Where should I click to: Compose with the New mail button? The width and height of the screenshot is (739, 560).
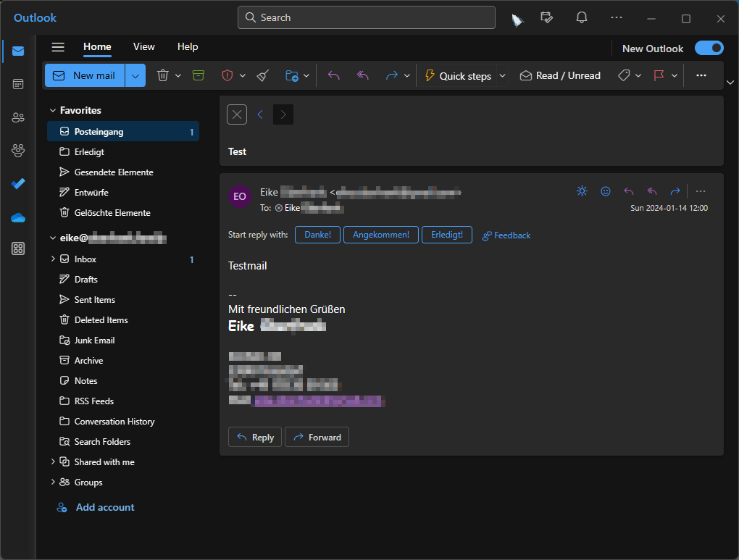pyautogui.click(x=85, y=76)
